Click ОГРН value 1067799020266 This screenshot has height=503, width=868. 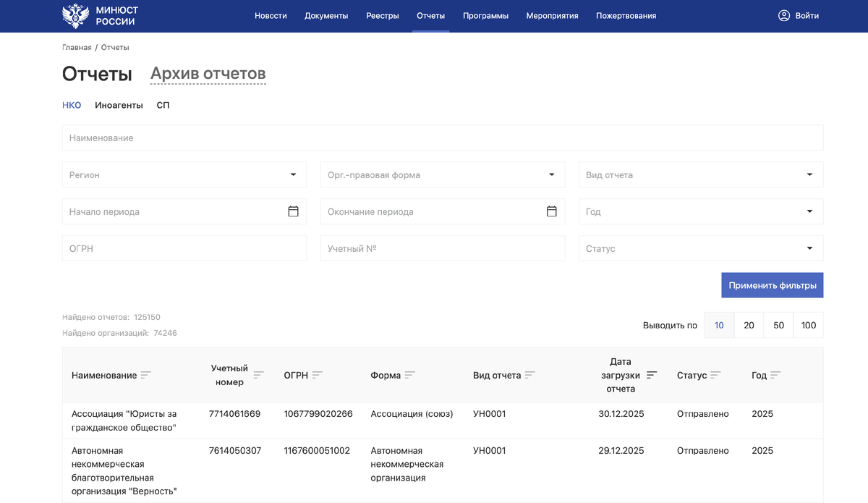[318, 414]
